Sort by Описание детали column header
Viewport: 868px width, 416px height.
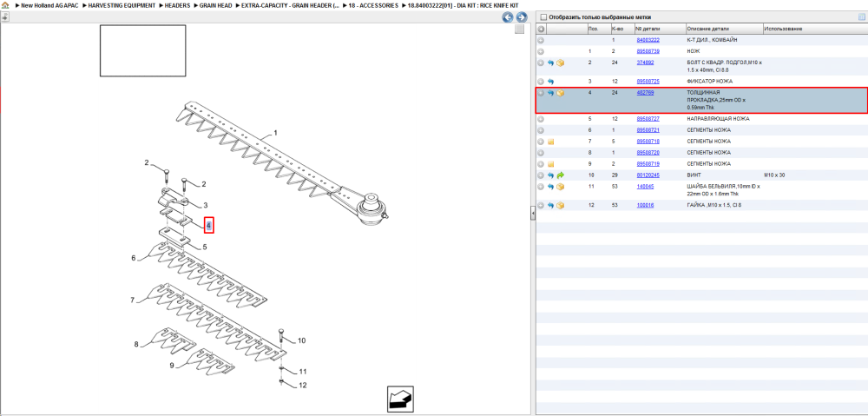point(724,29)
